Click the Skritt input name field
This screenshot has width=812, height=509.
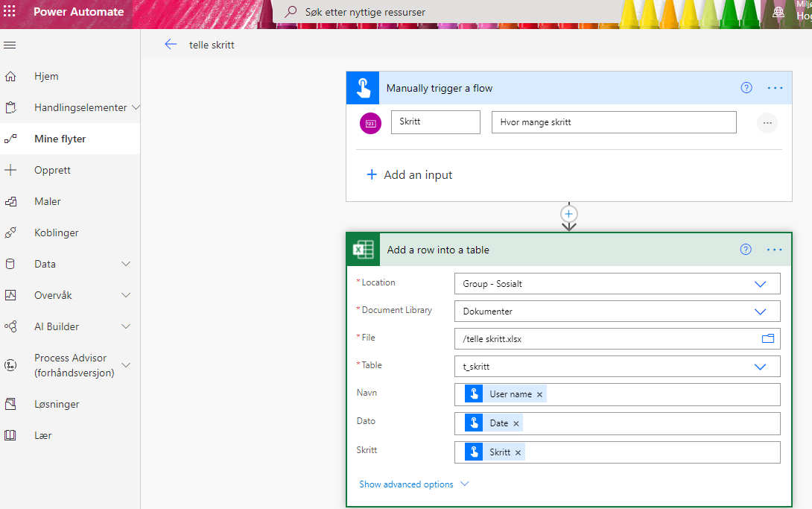coord(436,122)
